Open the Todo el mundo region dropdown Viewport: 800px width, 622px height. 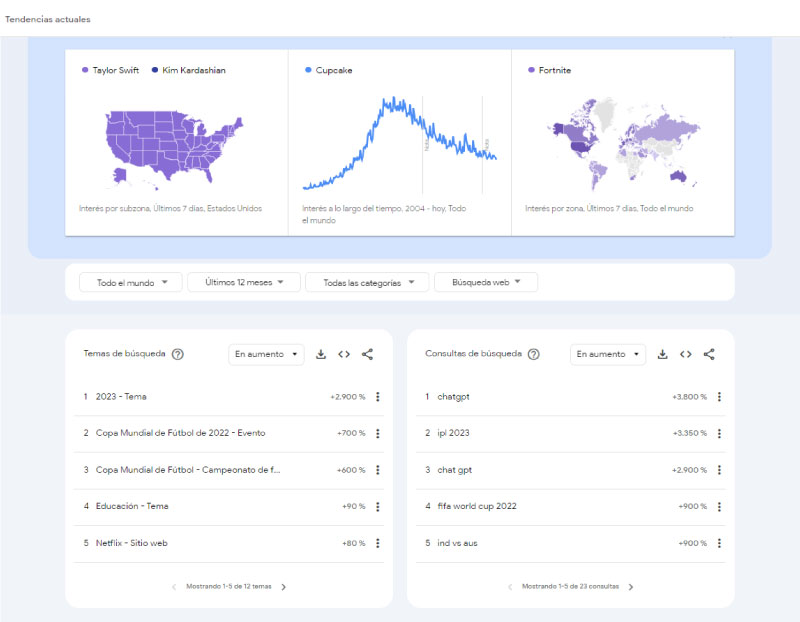pos(131,282)
